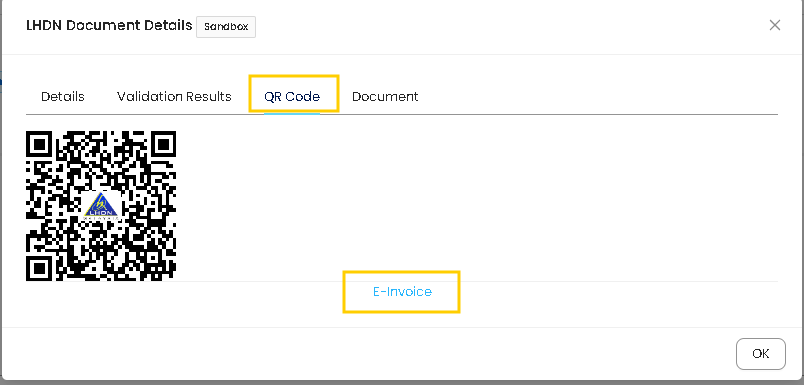804x385 pixels.
Task: Go to the Document tab
Action: click(385, 96)
